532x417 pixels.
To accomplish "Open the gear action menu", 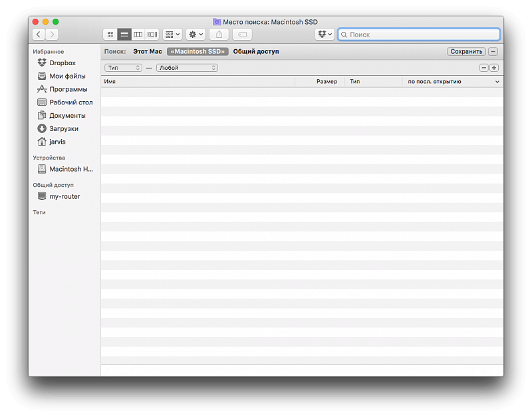I will coord(196,34).
